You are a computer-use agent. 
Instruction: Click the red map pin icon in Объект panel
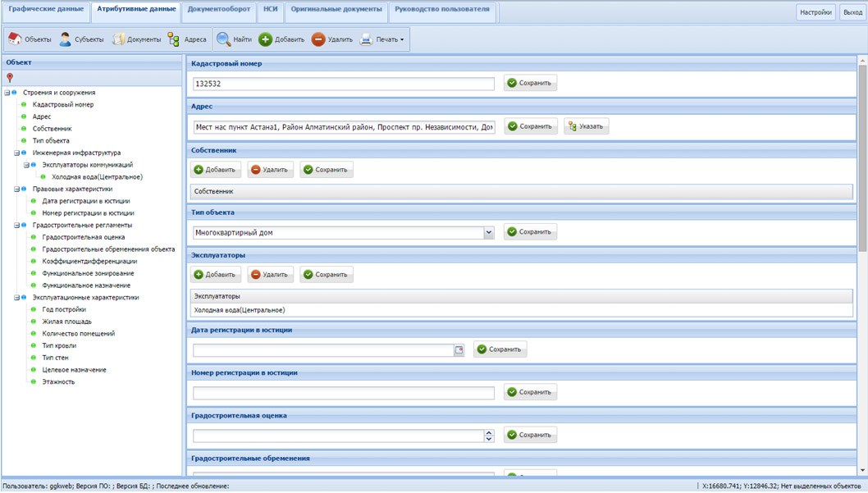[10, 78]
